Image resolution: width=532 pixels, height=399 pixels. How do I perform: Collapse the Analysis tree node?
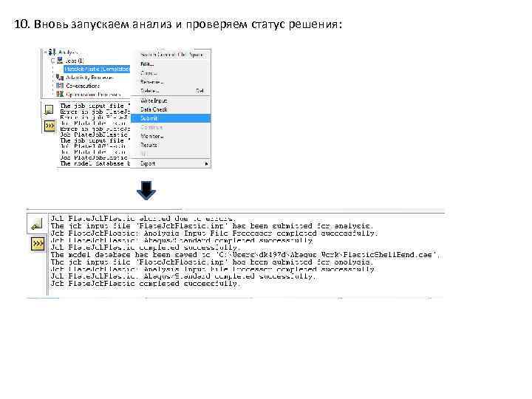pyautogui.click(x=45, y=52)
